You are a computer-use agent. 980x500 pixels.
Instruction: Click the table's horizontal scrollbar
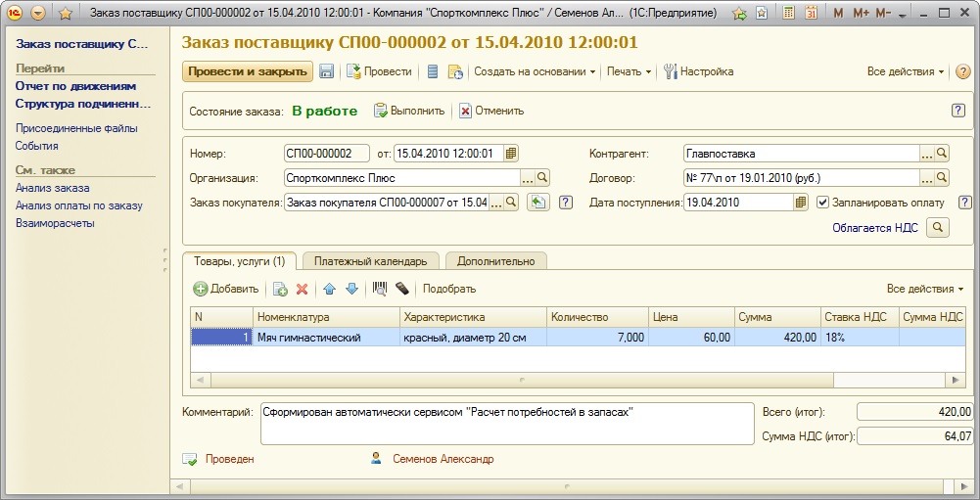579,380
